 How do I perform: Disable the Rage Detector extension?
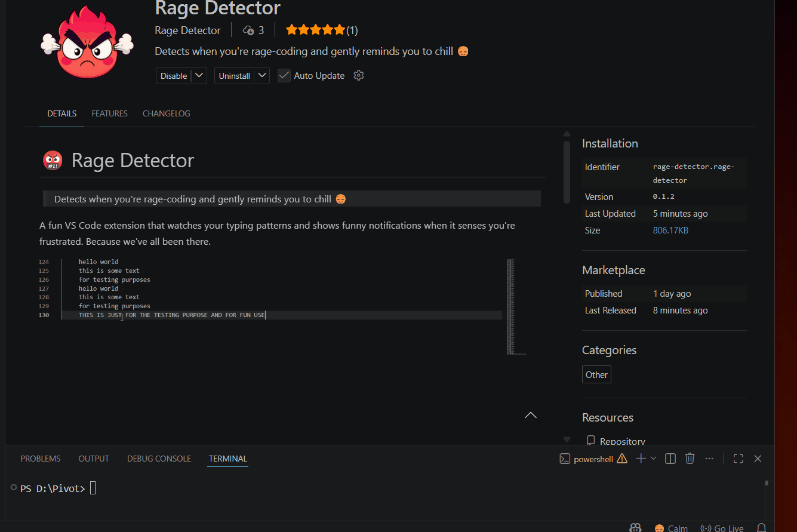coord(174,76)
